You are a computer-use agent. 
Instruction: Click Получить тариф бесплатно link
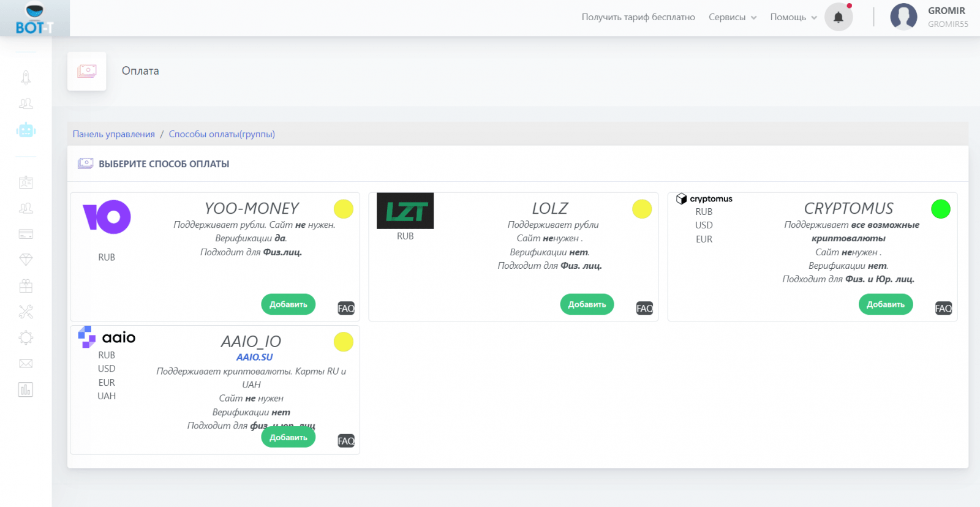tap(638, 17)
